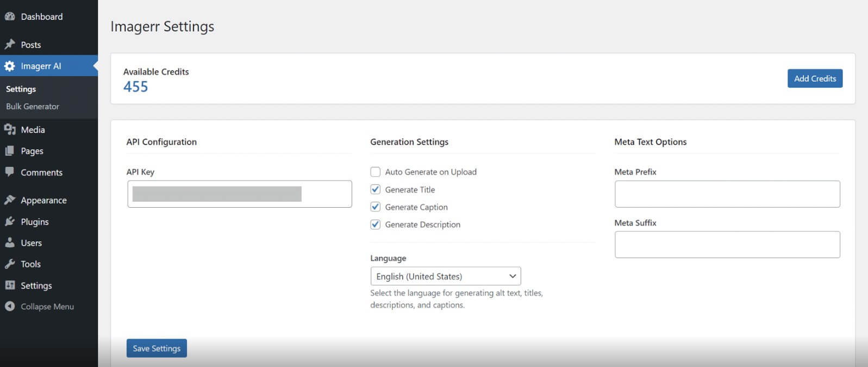
Task: Click the Generate Title label
Action: click(x=410, y=190)
